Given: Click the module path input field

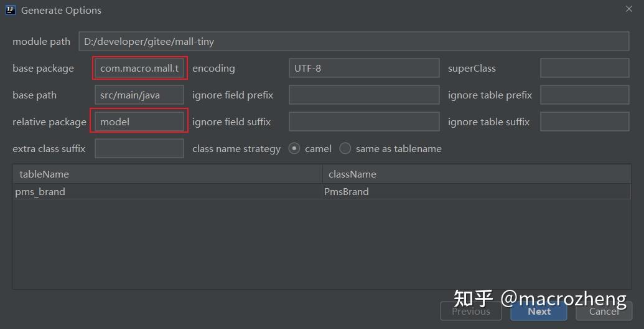Looking at the screenshot, I should (x=353, y=42).
